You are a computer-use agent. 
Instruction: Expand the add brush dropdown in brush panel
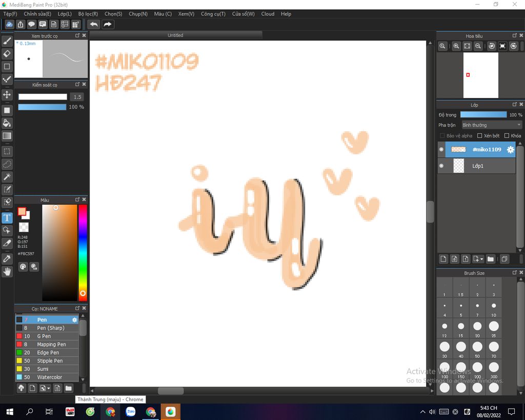tap(49, 388)
